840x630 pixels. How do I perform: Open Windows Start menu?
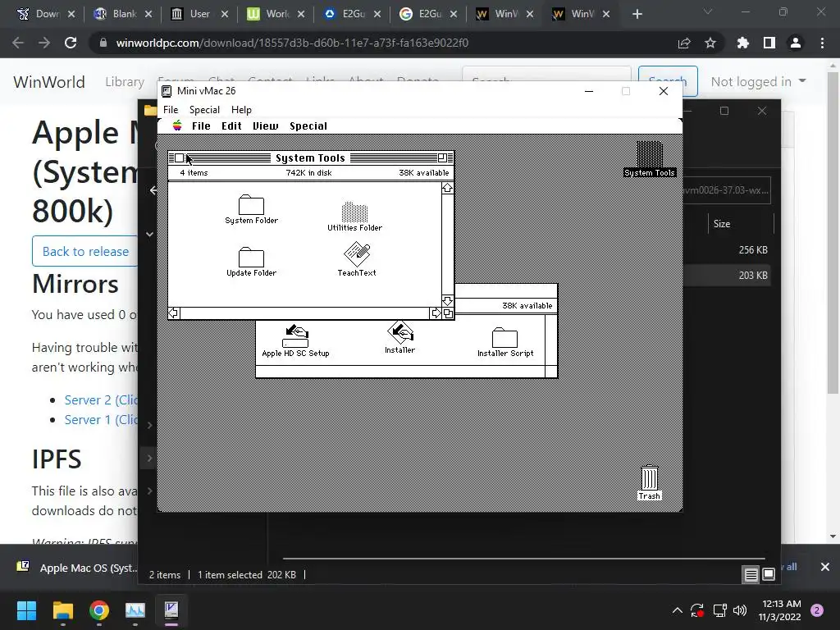26,610
